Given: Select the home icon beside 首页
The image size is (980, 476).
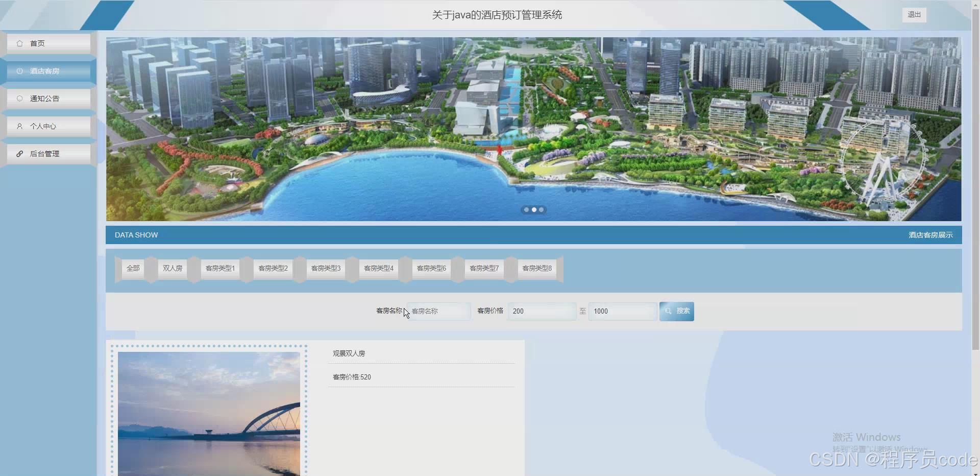Looking at the screenshot, I should 19,43.
